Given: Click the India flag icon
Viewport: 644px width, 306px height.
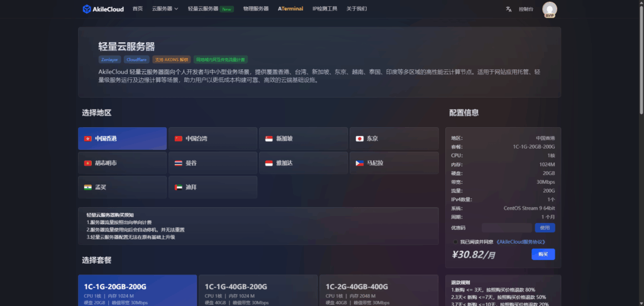Looking at the screenshot, I should point(87,187).
